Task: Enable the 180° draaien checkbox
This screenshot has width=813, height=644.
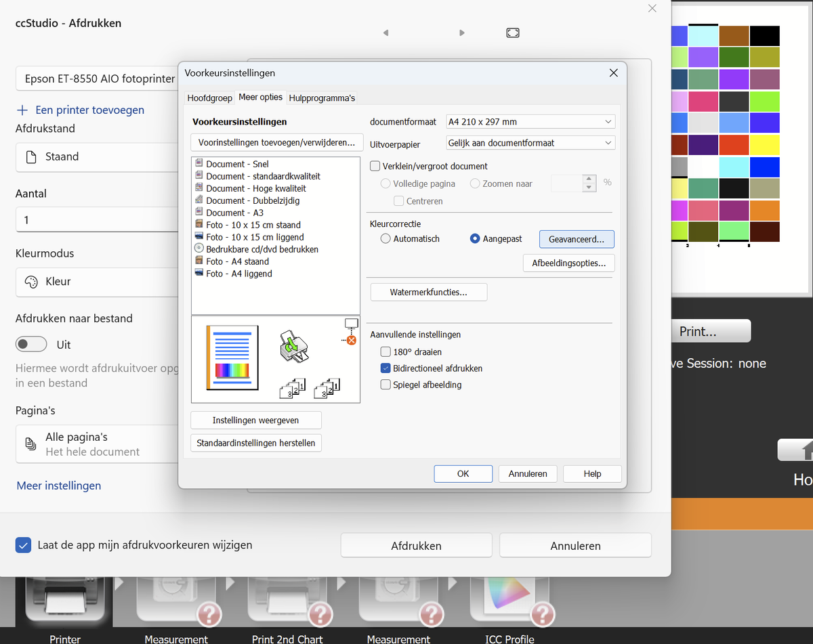Action: (385, 352)
